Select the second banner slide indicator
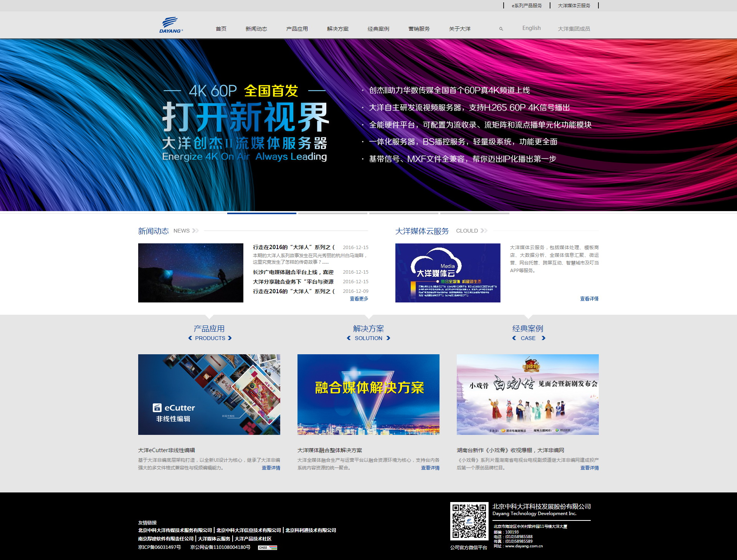Viewport: 737px width, 560px height. (x=333, y=213)
